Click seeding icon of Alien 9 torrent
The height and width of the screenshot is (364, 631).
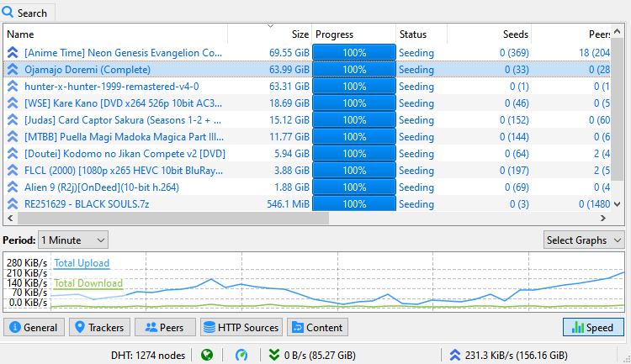click(x=13, y=187)
